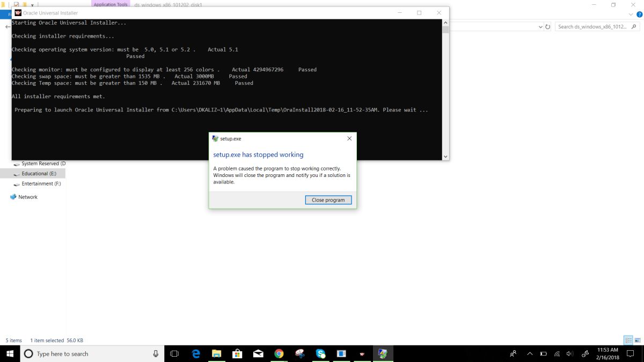Image resolution: width=644 pixels, height=362 pixels.
Task: Launch Google Chrome from taskbar
Action: coord(279,353)
